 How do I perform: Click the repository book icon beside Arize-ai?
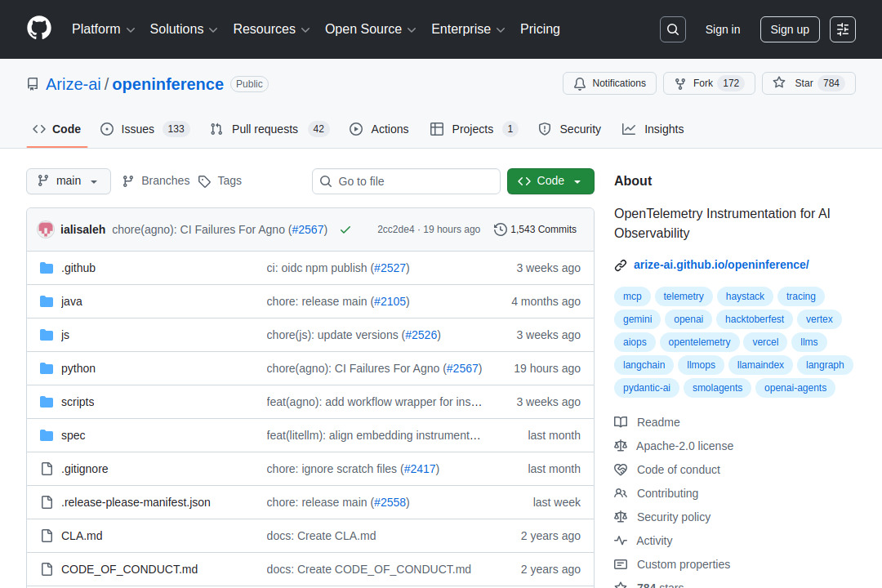32,83
